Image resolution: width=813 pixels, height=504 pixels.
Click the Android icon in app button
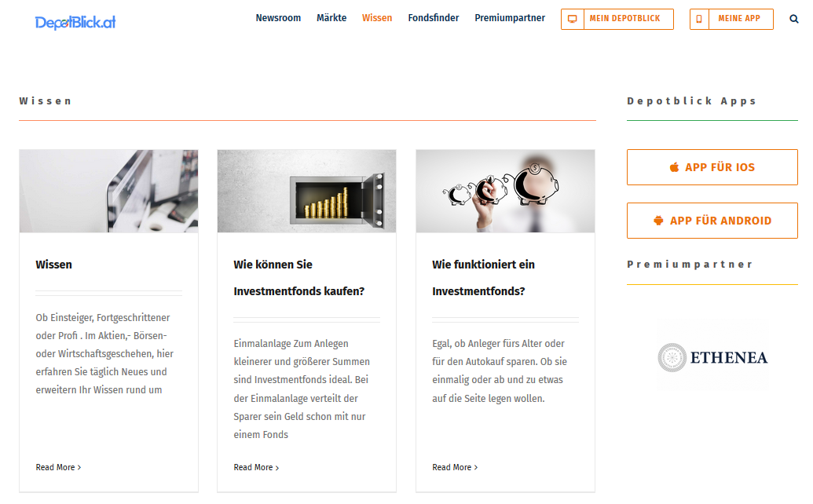coord(658,221)
